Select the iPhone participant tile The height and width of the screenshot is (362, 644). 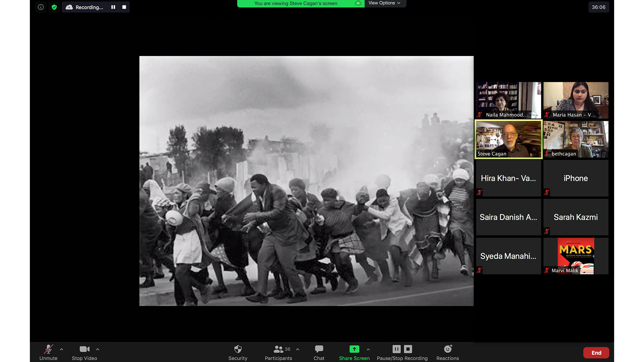576,178
